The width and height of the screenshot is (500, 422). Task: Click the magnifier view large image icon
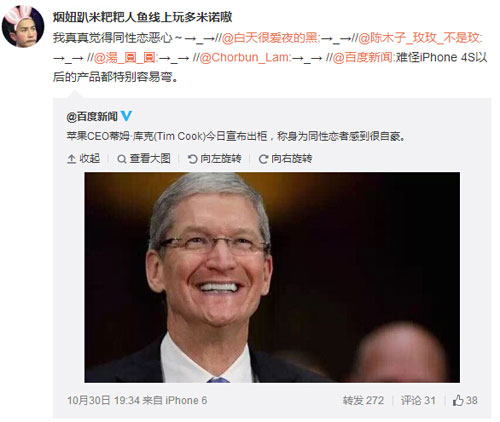[122, 159]
